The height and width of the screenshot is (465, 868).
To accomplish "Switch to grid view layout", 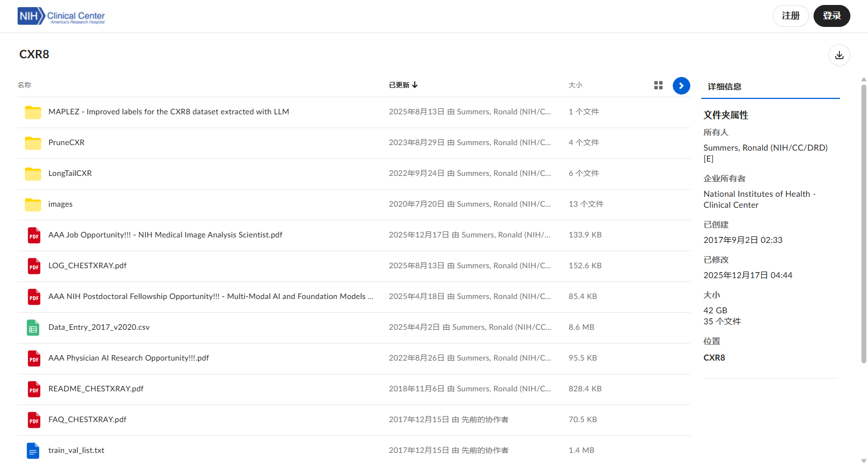I will [658, 85].
